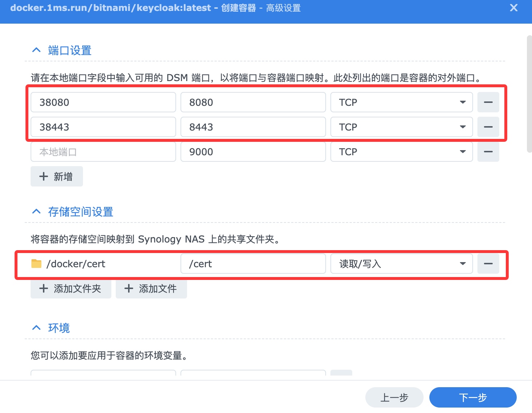Collapse the 存储空间设置 section
This screenshot has width=532, height=413.
(36, 212)
